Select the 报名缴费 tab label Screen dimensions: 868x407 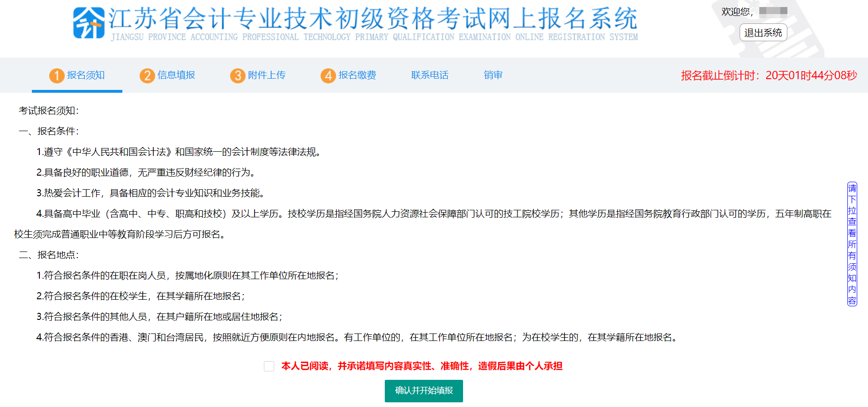[x=357, y=75]
